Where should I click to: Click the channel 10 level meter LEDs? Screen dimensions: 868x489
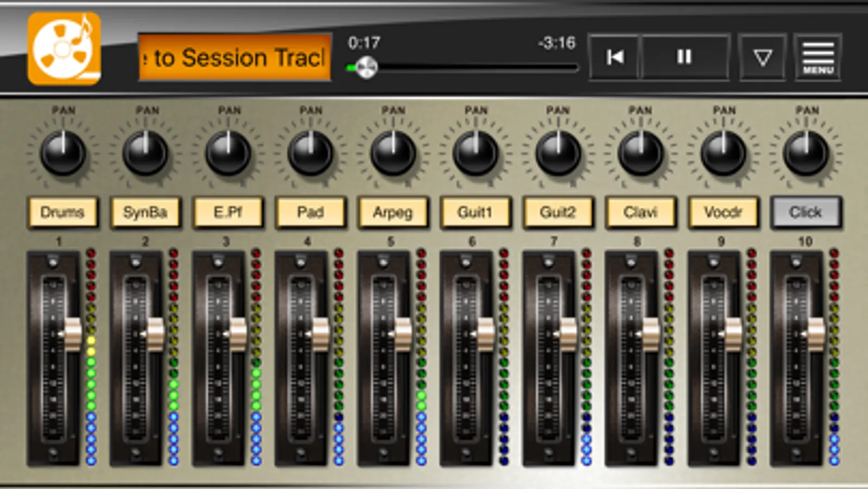(x=834, y=357)
